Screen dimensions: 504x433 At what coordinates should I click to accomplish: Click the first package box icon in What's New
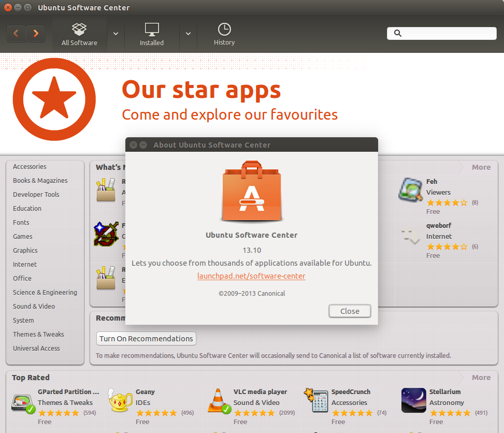pyautogui.click(x=106, y=190)
